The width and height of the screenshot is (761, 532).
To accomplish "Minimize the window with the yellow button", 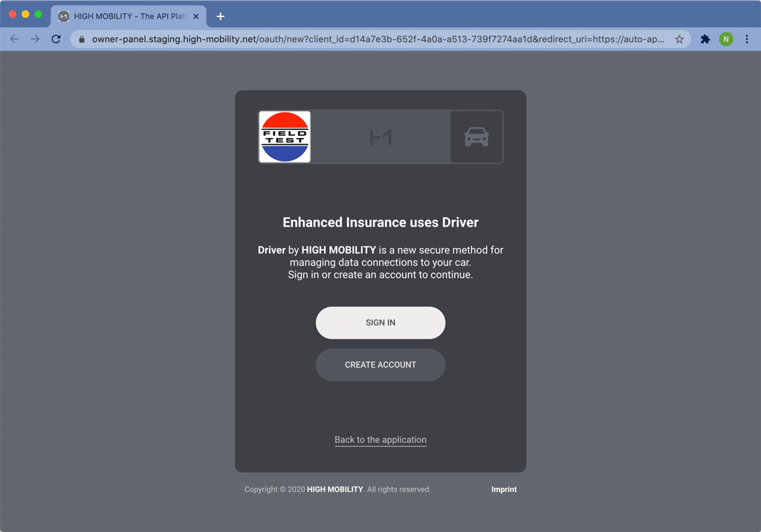I will pyautogui.click(x=26, y=14).
